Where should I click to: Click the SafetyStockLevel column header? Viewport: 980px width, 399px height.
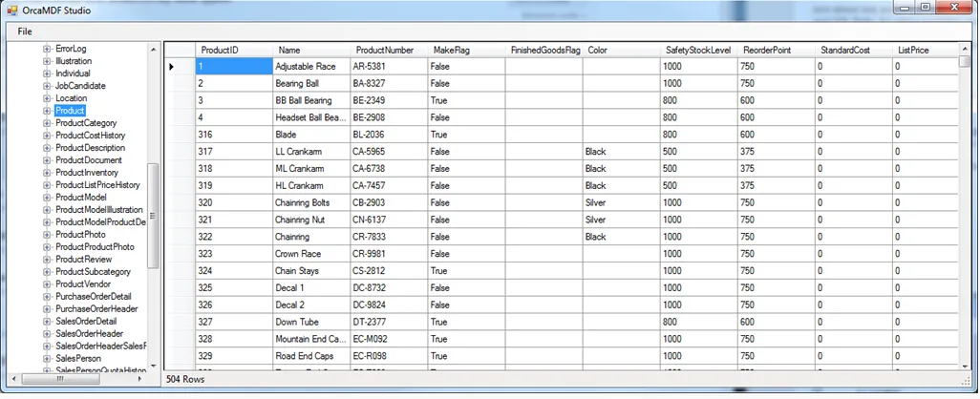pyautogui.click(x=698, y=50)
